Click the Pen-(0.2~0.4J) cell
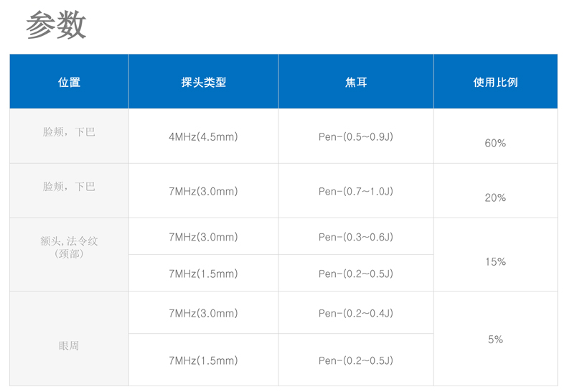Image resolution: width=567 pixels, height=392 pixels. click(356, 313)
